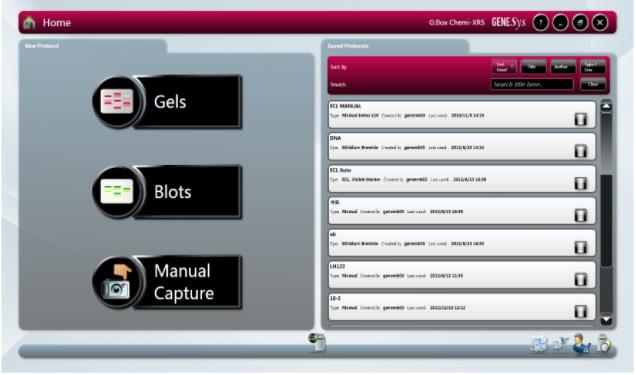The width and height of the screenshot is (636, 375).
Task: Click the question mark help button
Action: tap(540, 23)
